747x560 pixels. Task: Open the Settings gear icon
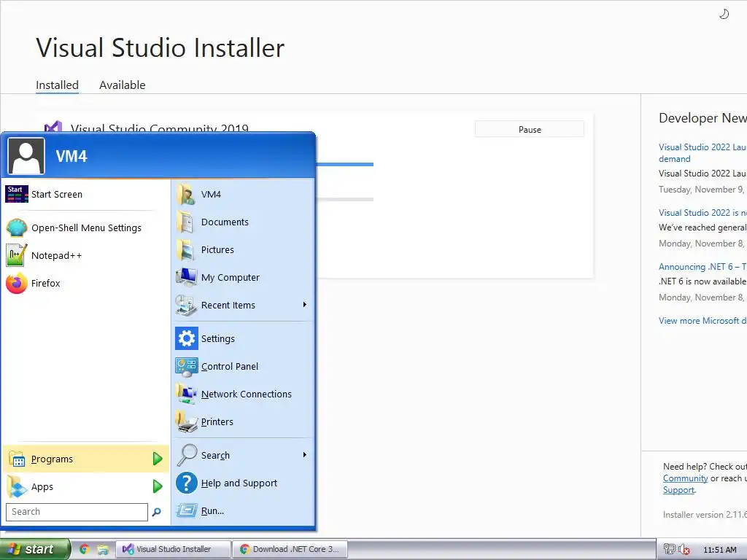click(186, 338)
